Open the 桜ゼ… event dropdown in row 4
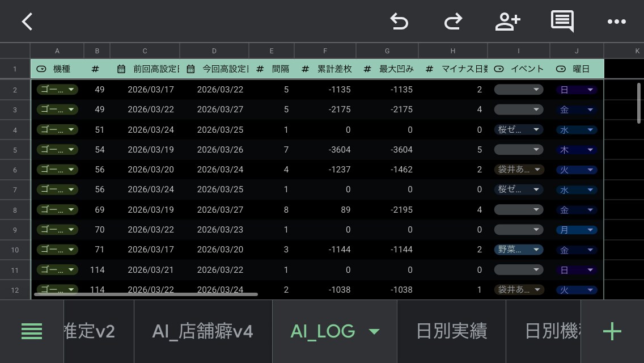The height and width of the screenshot is (363, 644). click(519, 130)
